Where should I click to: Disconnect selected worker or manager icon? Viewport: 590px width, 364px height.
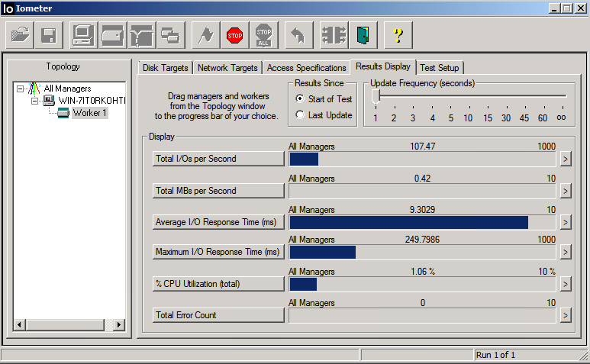pos(334,35)
